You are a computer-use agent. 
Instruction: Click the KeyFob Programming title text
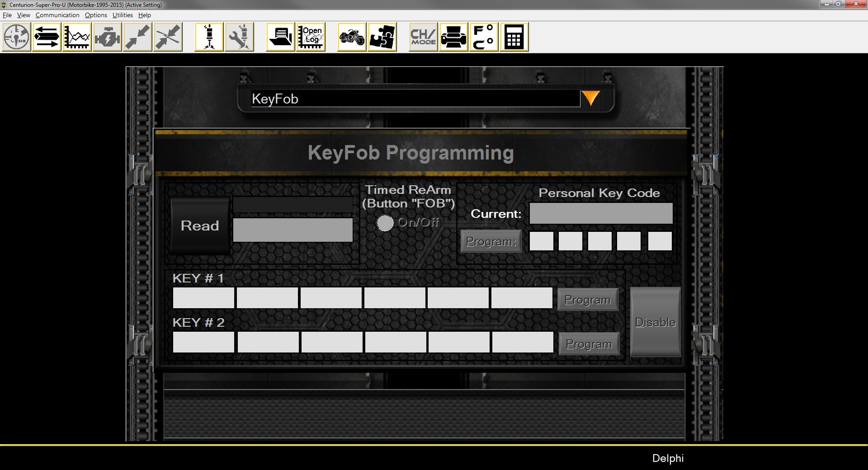coord(411,153)
